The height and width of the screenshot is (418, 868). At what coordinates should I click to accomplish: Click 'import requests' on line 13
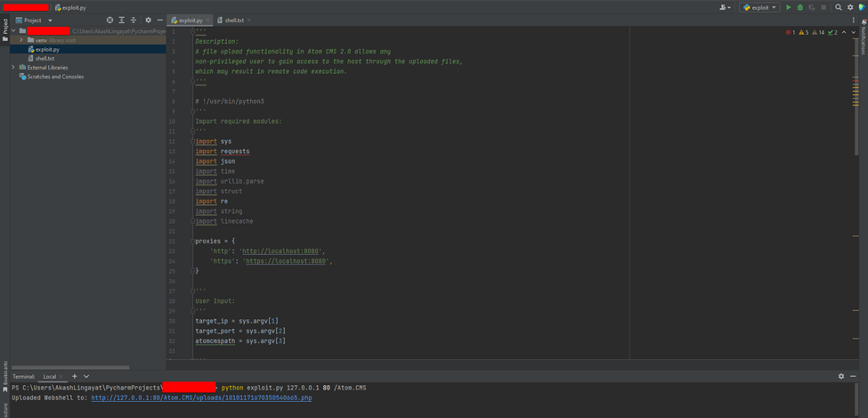coord(223,152)
